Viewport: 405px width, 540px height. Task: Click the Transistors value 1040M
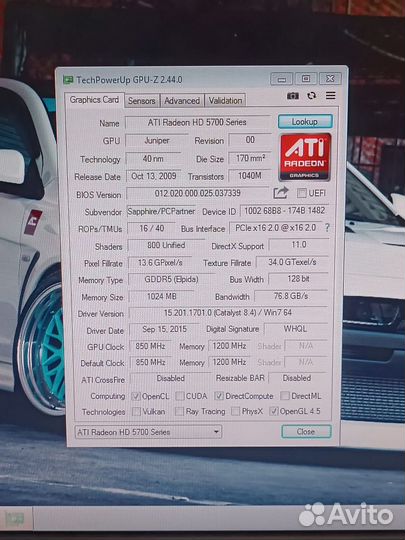pos(250,176)
